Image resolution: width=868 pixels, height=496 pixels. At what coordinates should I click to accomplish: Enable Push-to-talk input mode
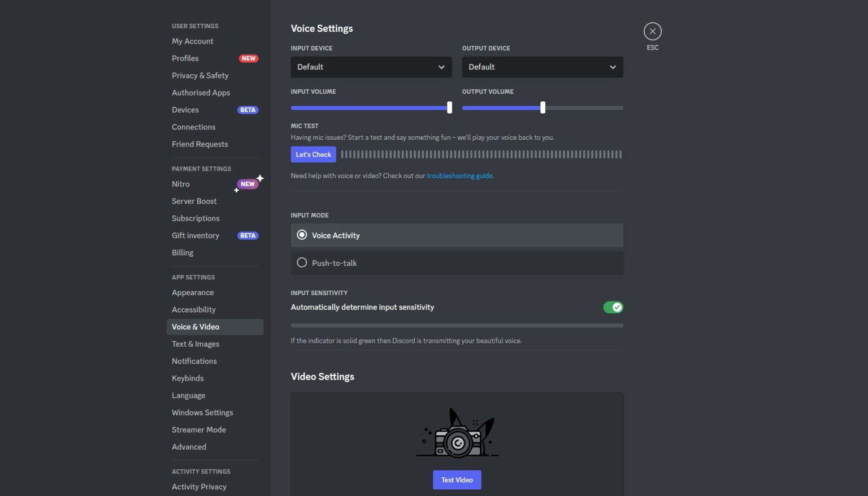302,262
